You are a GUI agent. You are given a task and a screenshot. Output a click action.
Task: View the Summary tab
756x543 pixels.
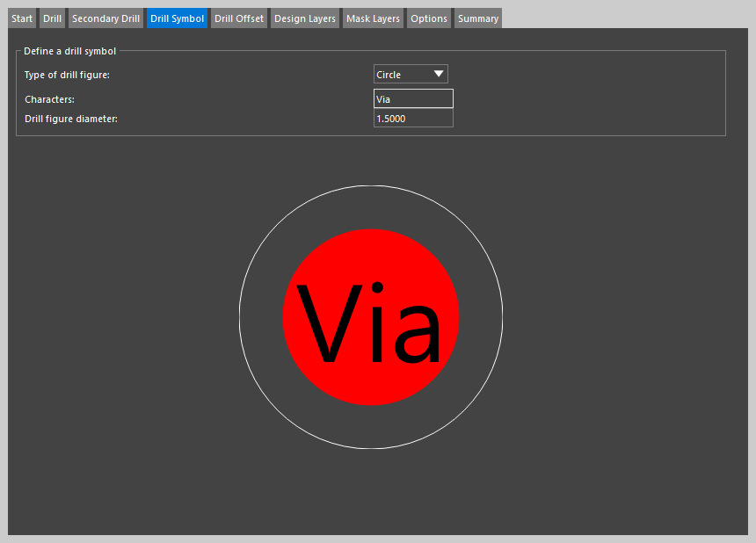[x=478, y=18]
